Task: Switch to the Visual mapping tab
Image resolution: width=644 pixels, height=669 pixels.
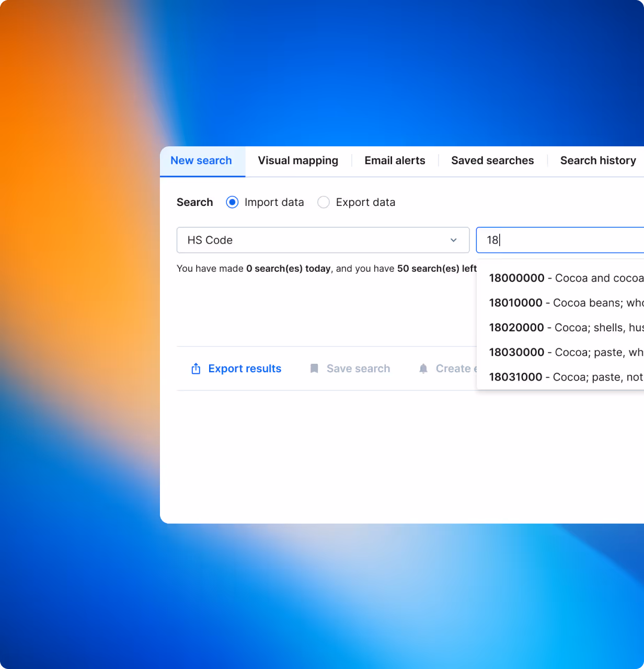Action: click(298, 160)
